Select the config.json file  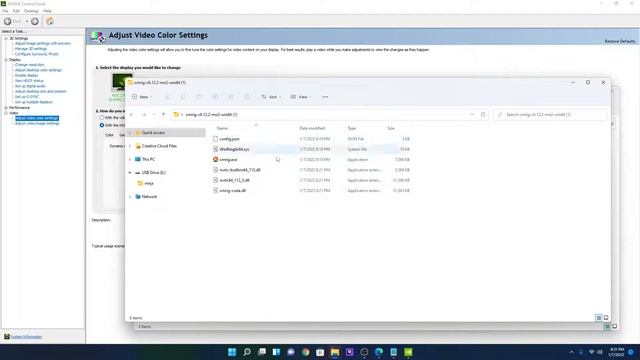point(229,139)
